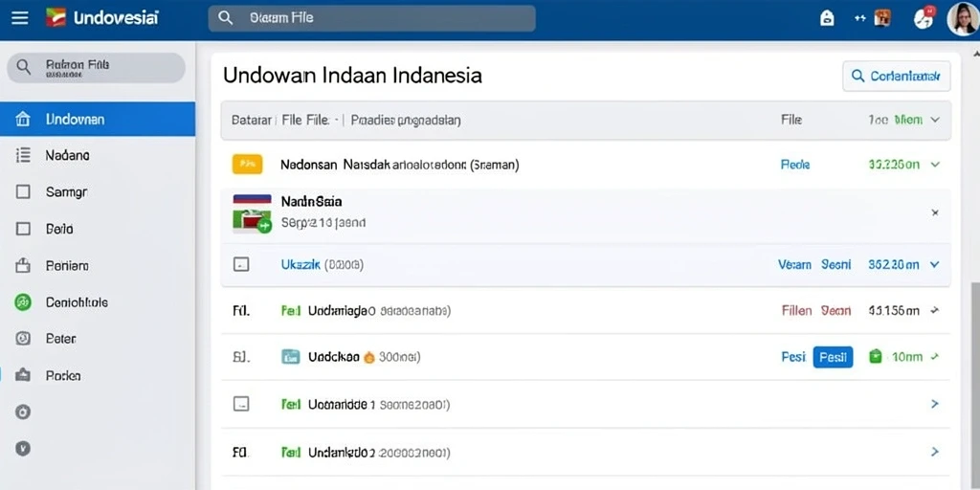Expand the Ukazik row chevron
980x490 pixels.
pyautogui.click(x=934, y=264)
